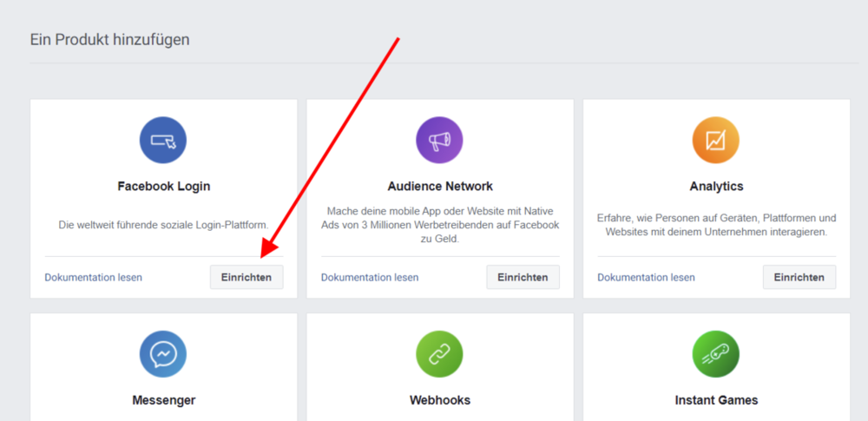
Task: Click the Webhooks chain link icon
Action: (439, 354)
